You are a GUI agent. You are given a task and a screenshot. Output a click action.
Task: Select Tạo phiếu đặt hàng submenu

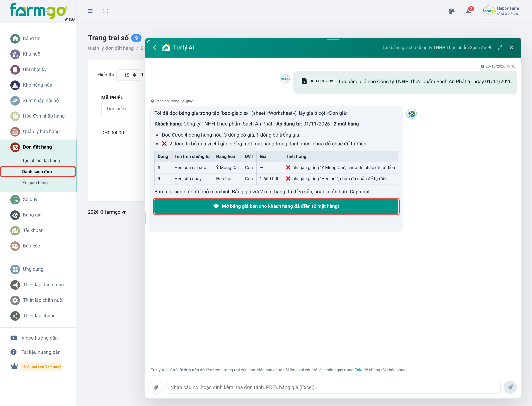tap(41, 161)
